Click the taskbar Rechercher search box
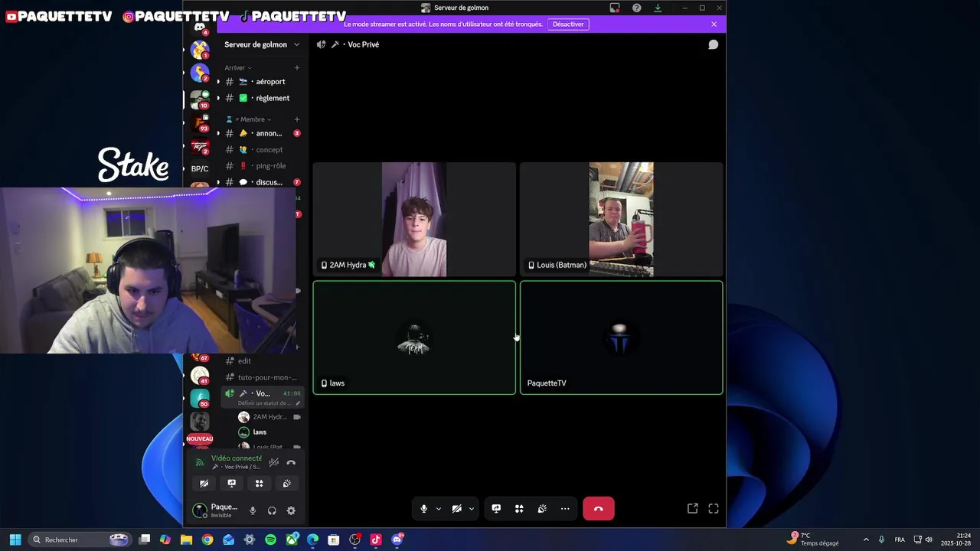This screenshot has width=980, height=551. (80, 540)
